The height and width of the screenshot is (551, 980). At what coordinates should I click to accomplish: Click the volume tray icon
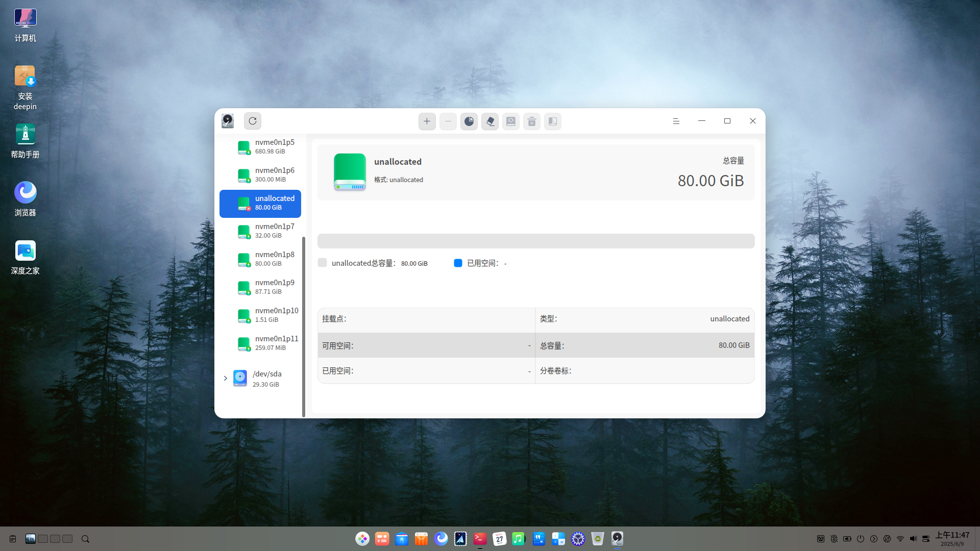coord(913,539)
